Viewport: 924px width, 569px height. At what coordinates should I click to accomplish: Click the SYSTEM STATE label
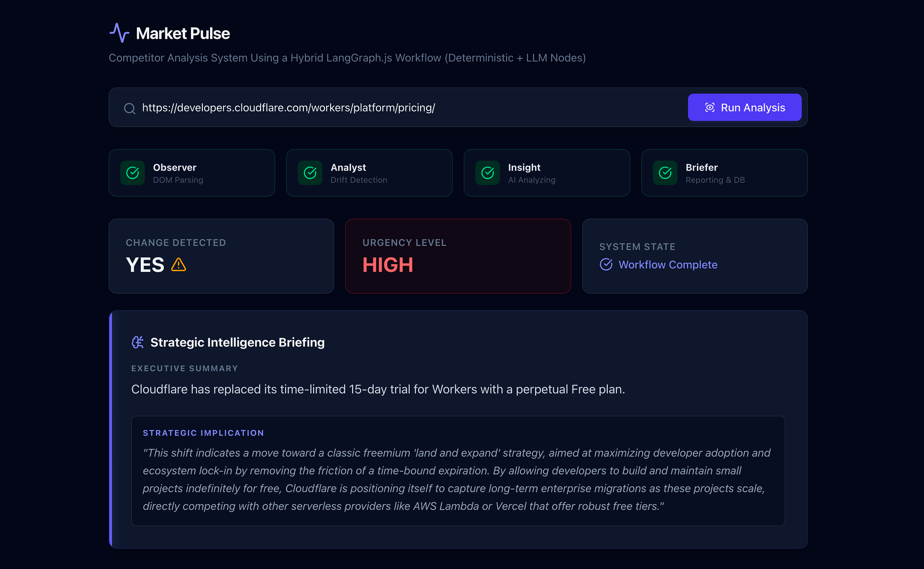coord(637,247)
